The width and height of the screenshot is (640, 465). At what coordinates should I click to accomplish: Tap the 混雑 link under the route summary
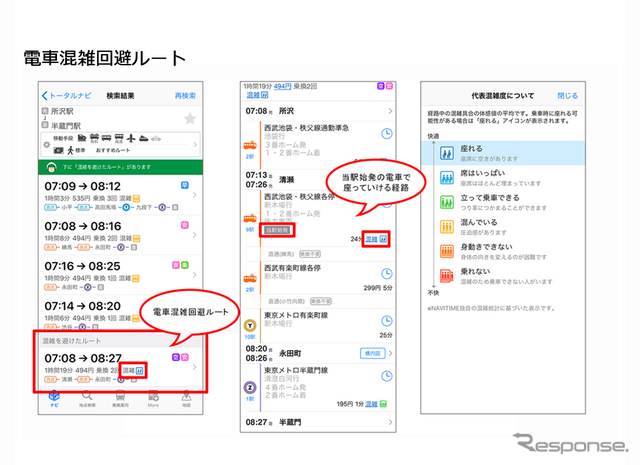click(253, 95)
